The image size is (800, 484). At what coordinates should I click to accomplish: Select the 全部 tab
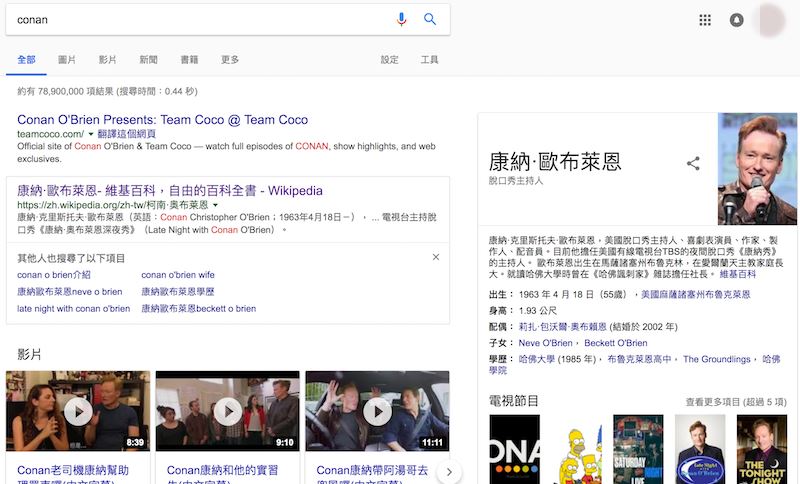[26, 60]
